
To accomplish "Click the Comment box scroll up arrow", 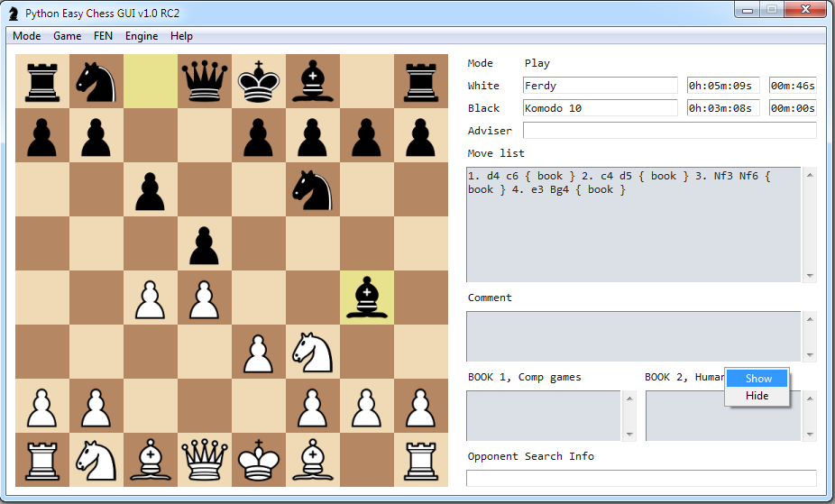I will coord(810,319).
